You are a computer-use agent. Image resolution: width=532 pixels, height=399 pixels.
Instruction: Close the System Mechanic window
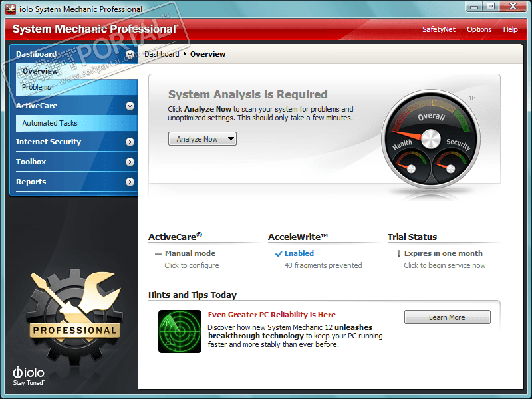pyautogui.click(x=513, y=7)
